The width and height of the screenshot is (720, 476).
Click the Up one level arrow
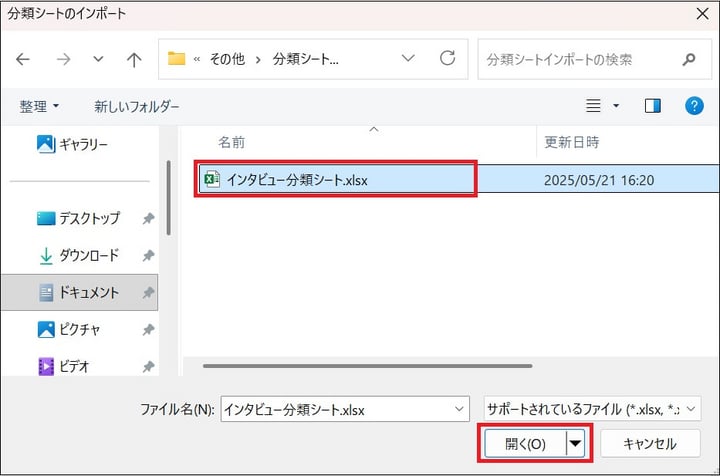click(x=134, y=59)
